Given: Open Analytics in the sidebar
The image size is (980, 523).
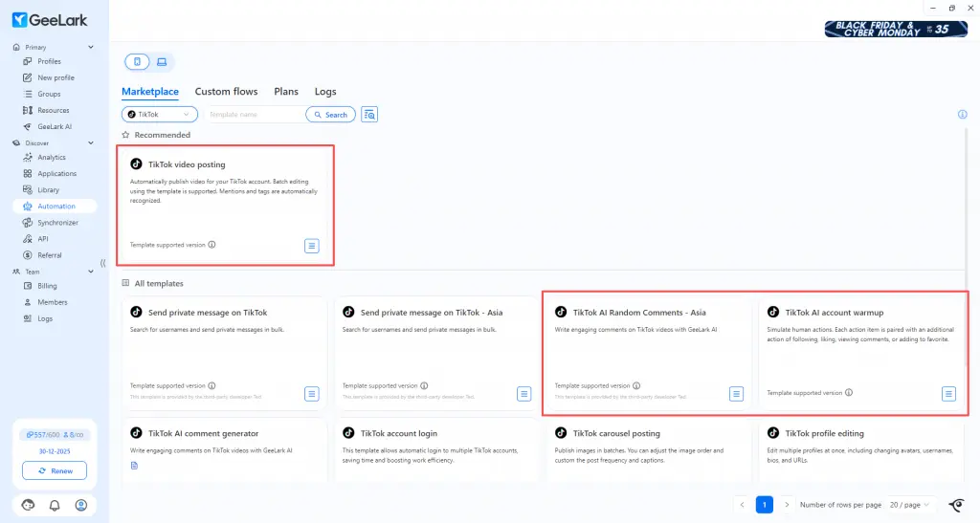Looking at the screenshot, I should pyautogui.click(x=52, y=157).
